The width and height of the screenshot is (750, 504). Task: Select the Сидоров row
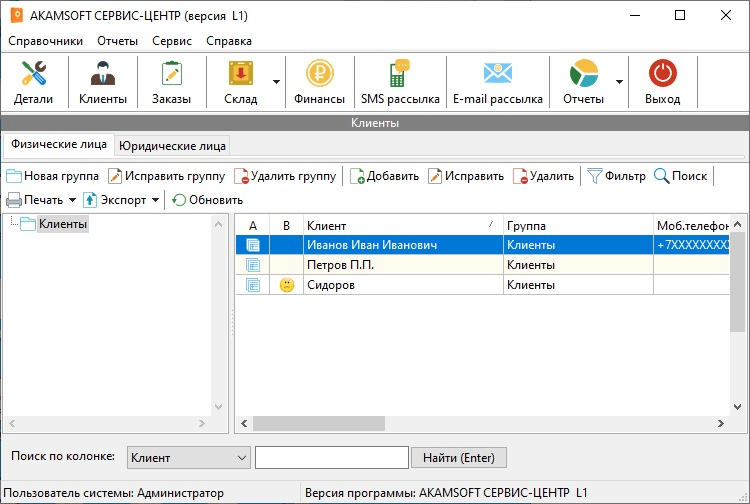click(483, 285)
